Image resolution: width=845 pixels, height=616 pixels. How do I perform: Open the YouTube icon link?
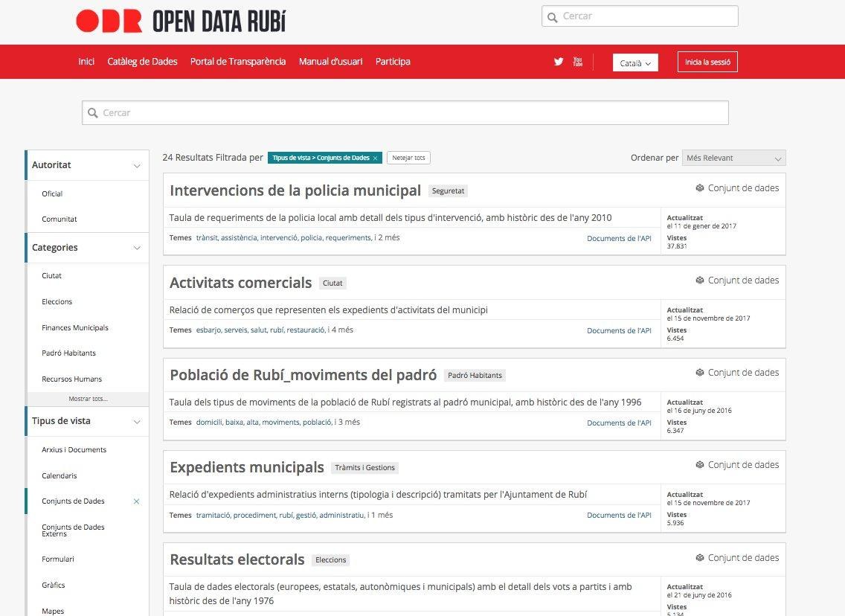pos(578,62)
